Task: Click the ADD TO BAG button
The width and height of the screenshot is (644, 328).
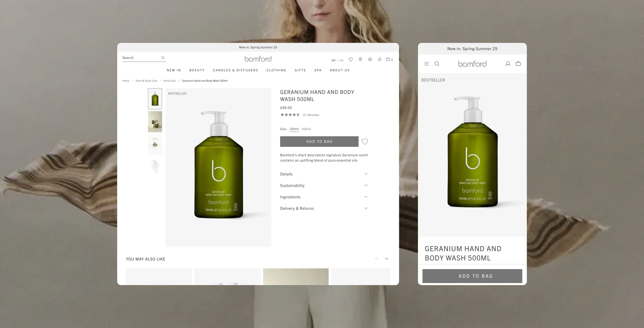Action: point(319,141)
